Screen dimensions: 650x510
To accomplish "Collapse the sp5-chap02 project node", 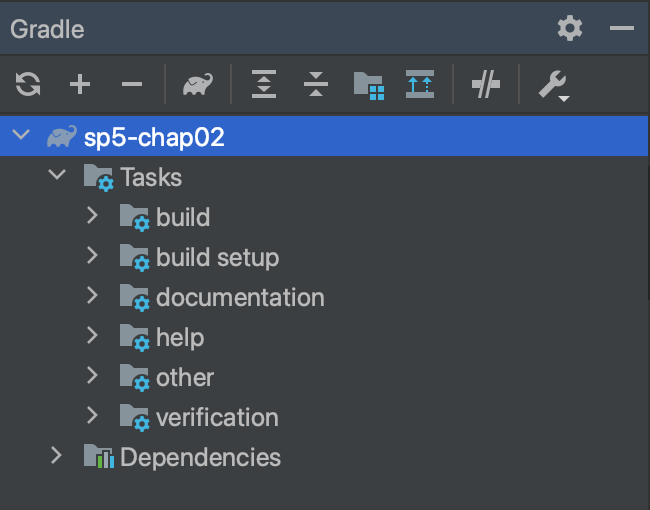I will point(21,134).
